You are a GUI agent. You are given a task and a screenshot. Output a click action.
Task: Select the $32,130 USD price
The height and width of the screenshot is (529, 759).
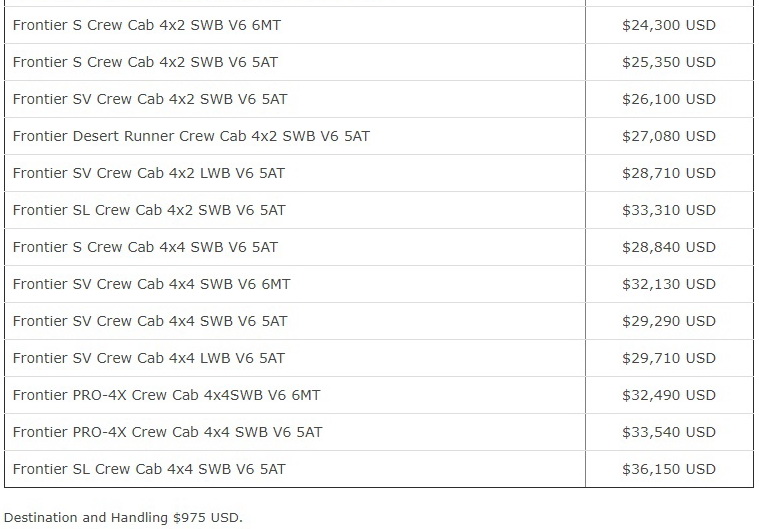(668, 284)
